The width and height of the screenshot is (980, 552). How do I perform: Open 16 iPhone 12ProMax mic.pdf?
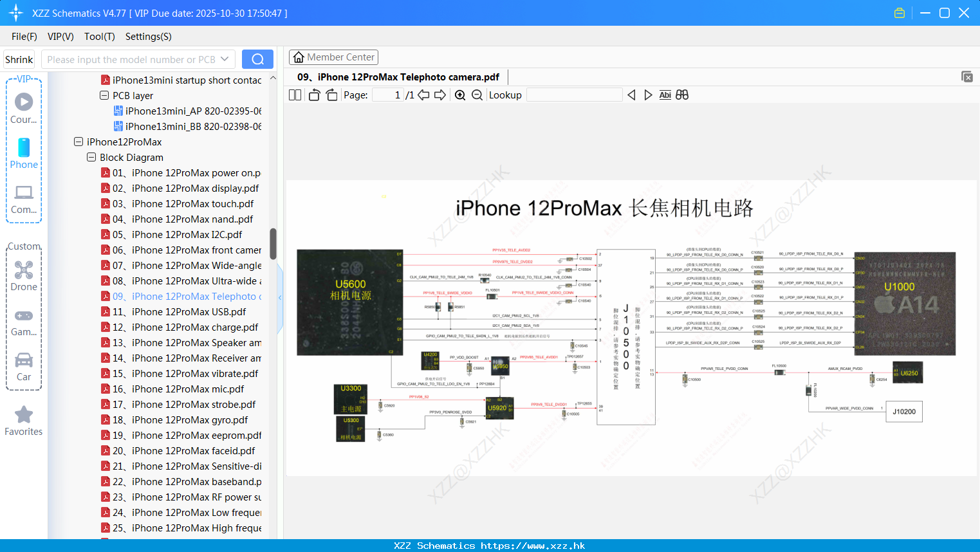point(172,389)
